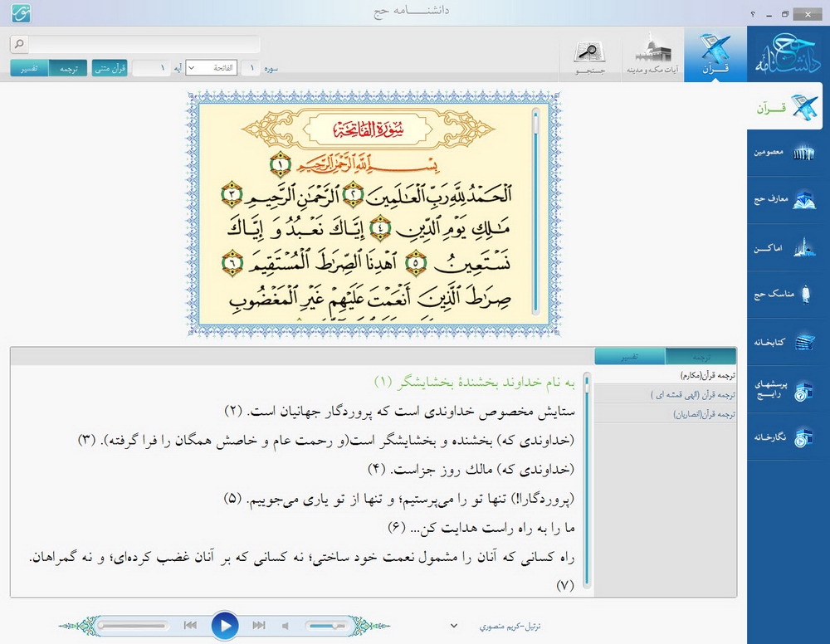Select translation line ending with (۶)

click(481, 528)
